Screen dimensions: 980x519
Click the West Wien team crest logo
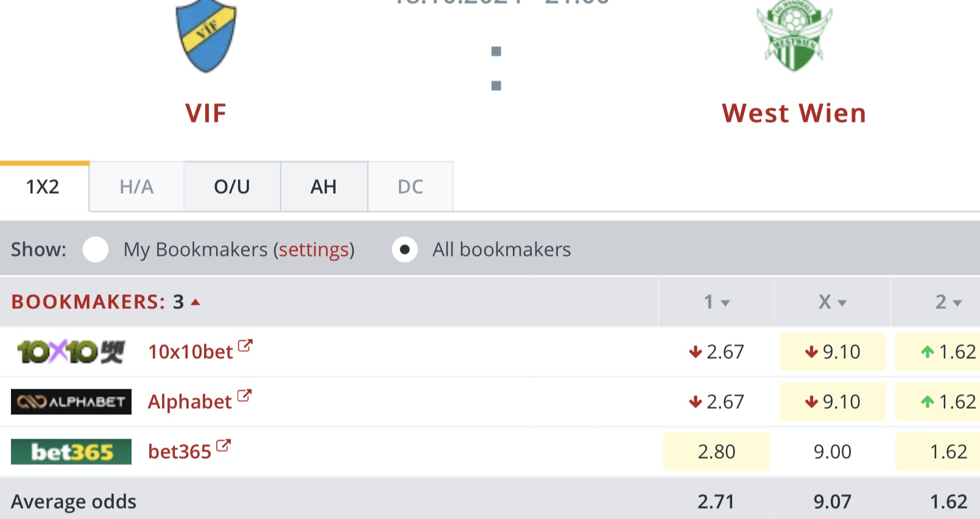(x=794, y=35)
